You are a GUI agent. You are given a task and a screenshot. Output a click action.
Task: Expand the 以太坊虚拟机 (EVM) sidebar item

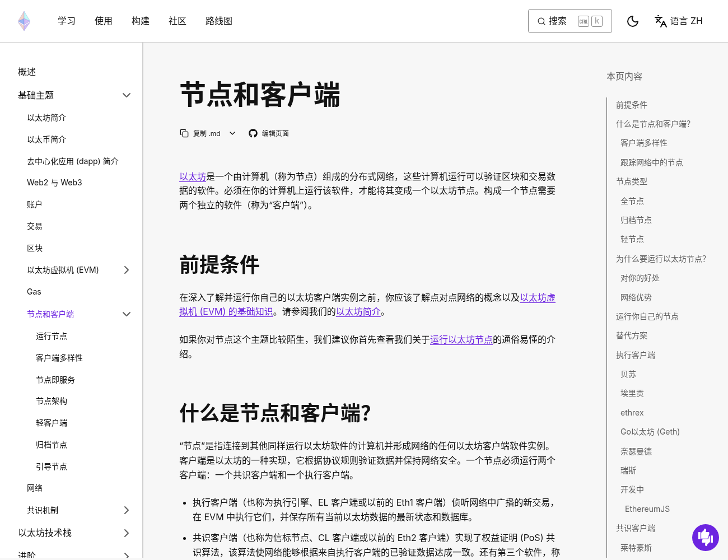coord(127,270)
